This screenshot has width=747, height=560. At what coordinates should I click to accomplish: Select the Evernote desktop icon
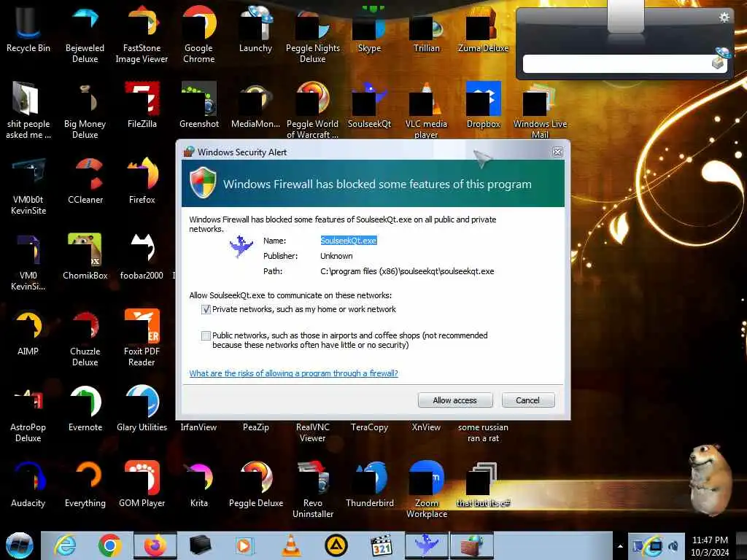pyautogui.click(x=85, y=408)
